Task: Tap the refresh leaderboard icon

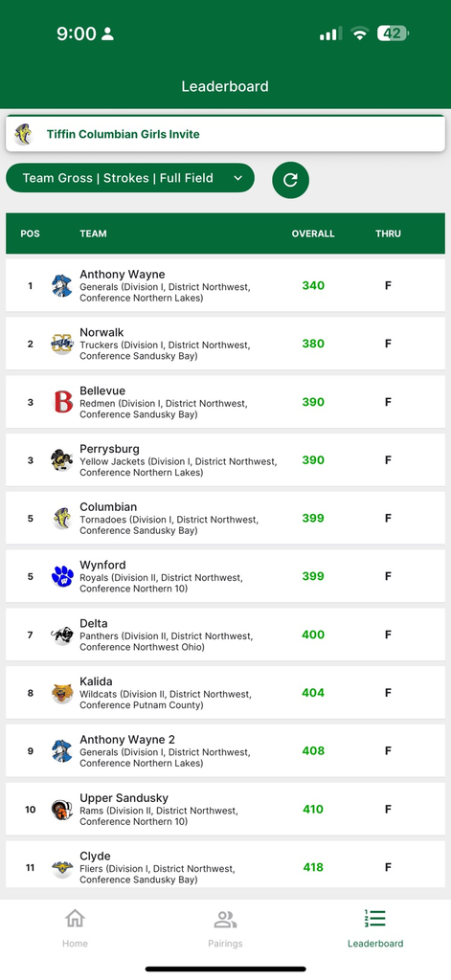Action: 290,180
